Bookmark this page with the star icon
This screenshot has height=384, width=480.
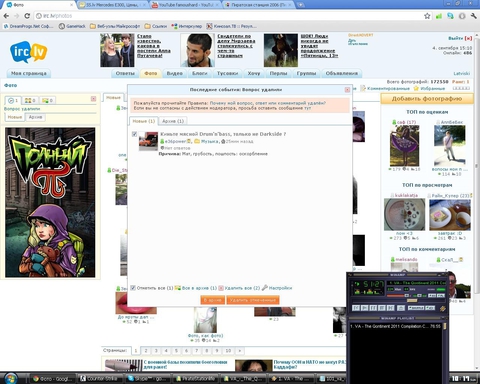[x=427, y=16]
